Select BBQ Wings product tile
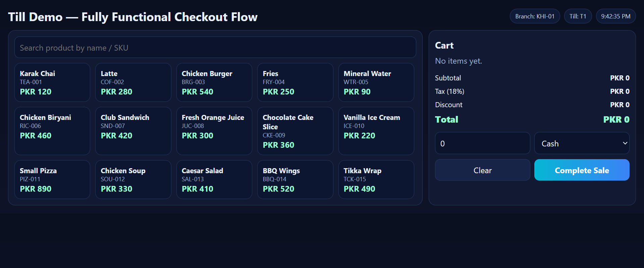Viewport: 644px width, 268px height. pyautogui.click(x=295, y=180)
